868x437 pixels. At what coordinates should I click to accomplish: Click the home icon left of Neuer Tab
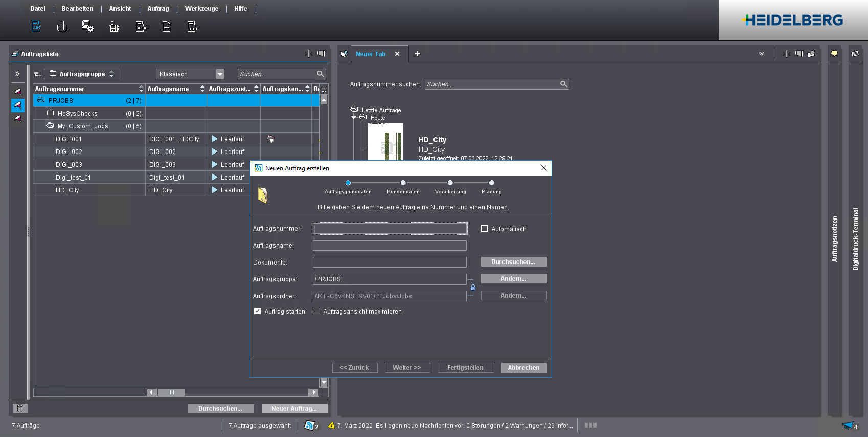(344, 54)
